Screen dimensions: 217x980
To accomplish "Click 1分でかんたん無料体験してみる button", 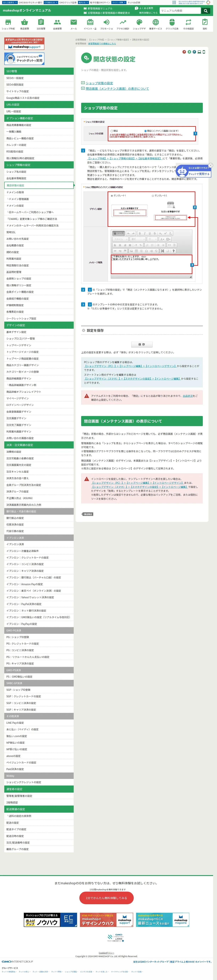I will pos(107,898).
